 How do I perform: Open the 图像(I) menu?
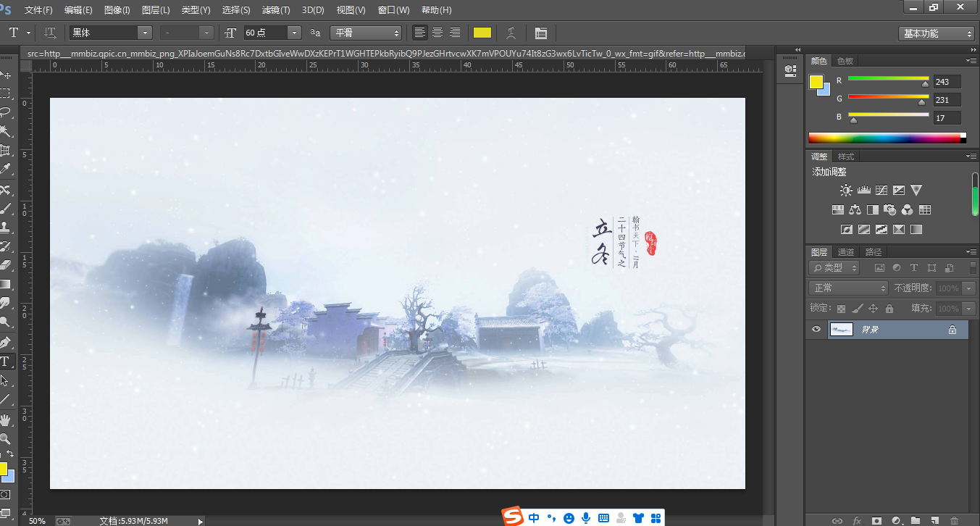117,10
